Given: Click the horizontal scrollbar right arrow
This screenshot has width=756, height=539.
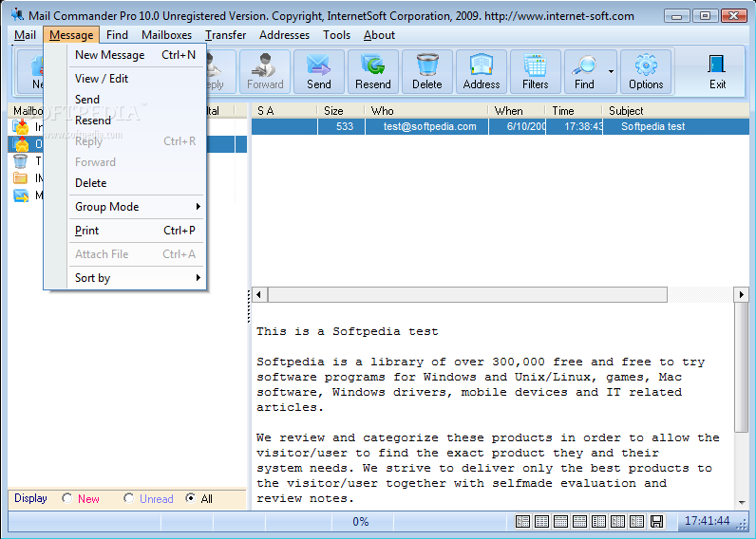Looking at the screenshot, I should [741, 294].
